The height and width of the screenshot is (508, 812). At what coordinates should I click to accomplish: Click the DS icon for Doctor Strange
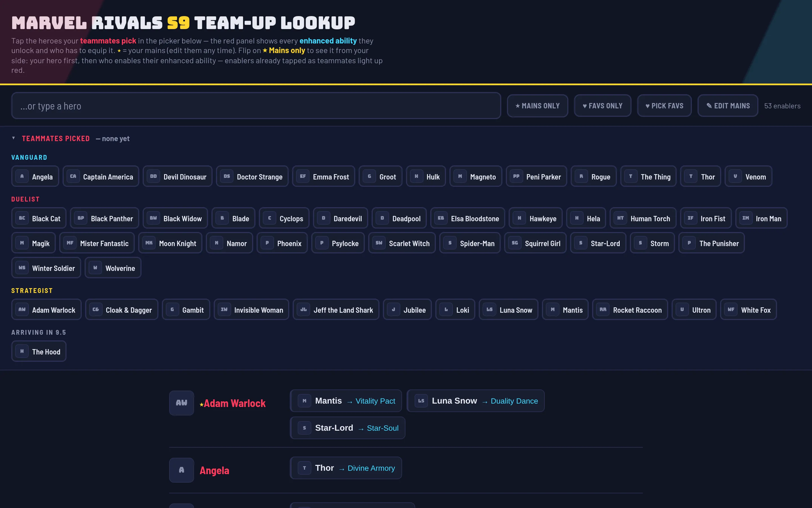pyautogui.click(x=227, y=176)
